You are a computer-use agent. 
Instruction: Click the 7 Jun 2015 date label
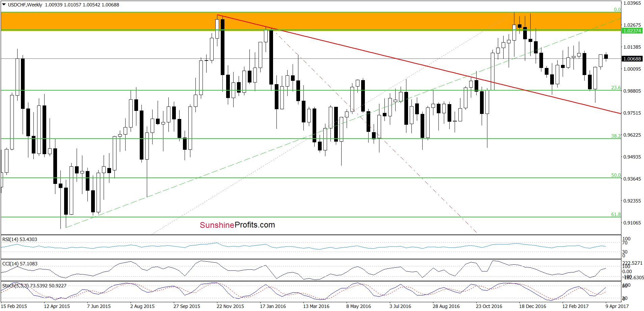(99, 306)
